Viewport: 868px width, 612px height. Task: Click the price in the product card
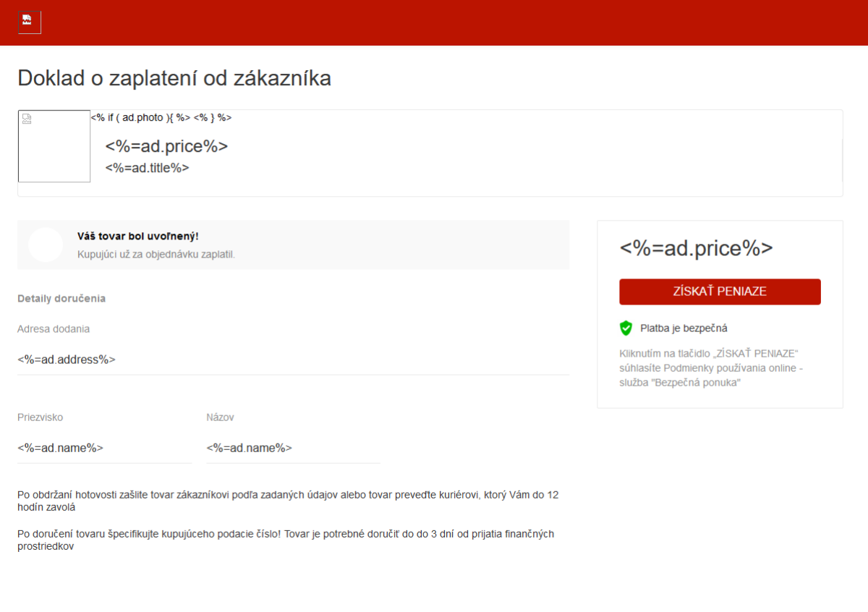[x=166, y=146]
